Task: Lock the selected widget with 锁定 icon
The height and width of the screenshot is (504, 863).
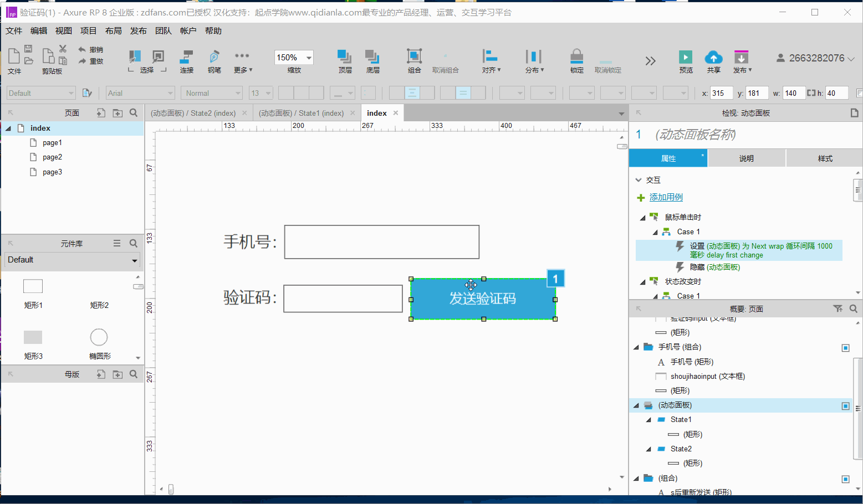Action: (576, 57)
